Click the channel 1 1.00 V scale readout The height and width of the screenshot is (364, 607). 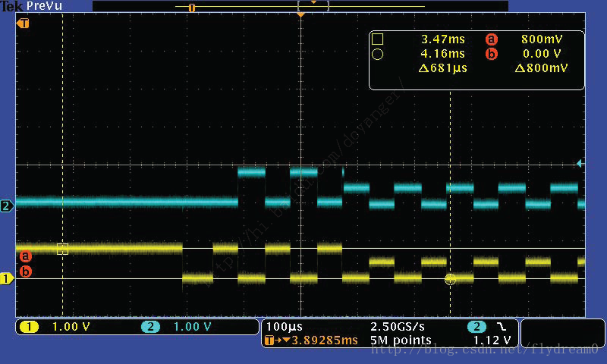click(x=71, y=327)
